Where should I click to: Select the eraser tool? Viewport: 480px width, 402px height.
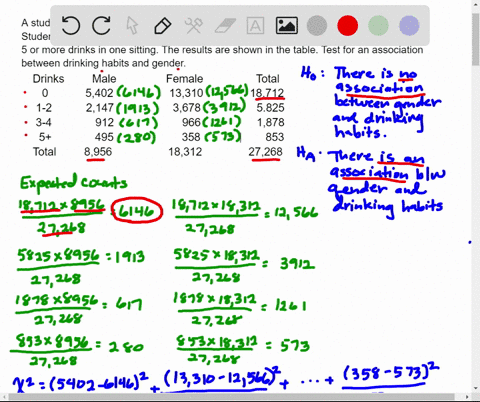(225, 26)
